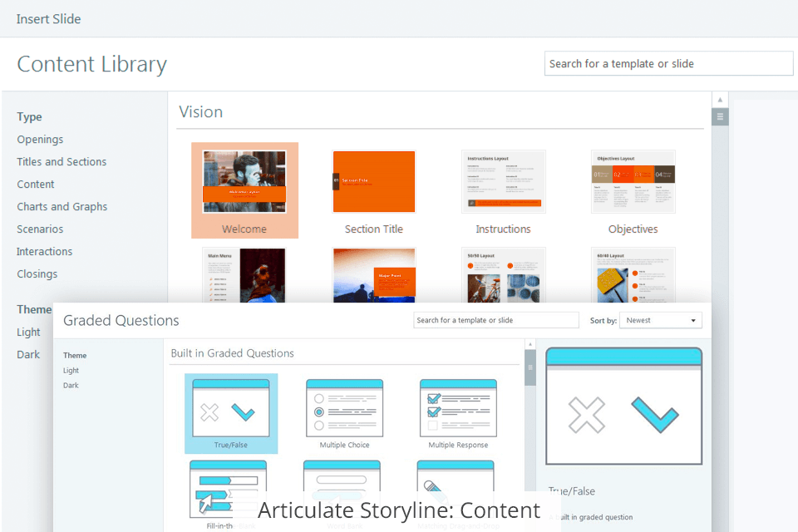
Task: Pick the Instructions layout template
Action: [x=504, y=182]
